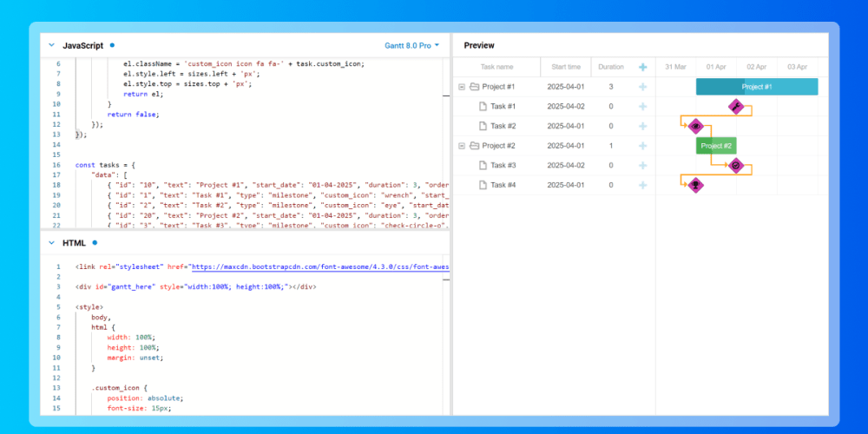Add subtask to Project #2 via plus icon
The height and width of the screenshot is (434, 868).
[x=642, y=146]
